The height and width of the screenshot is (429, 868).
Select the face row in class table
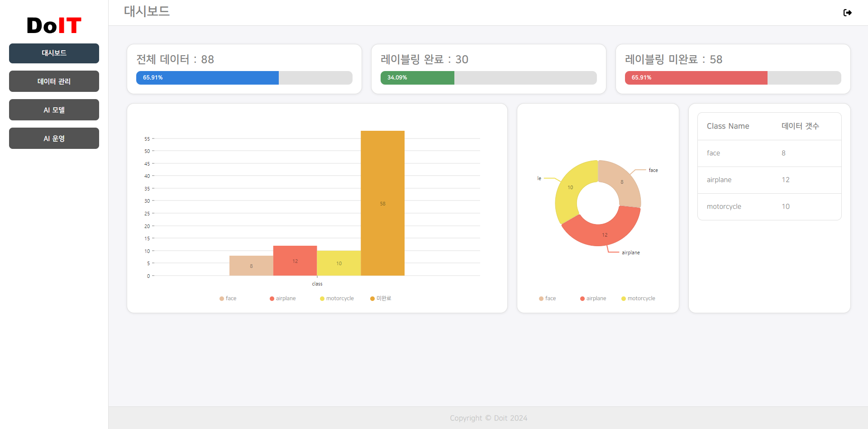click(x=769, y=153)
